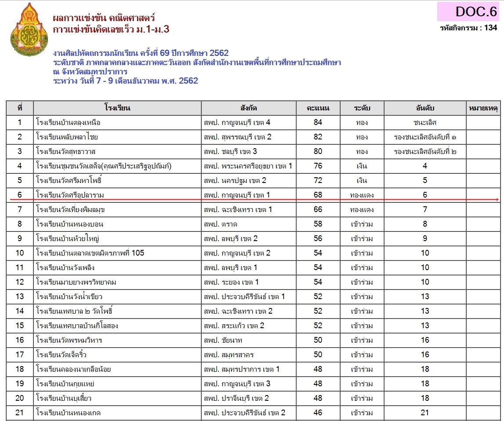Select school name โรงเรียนบ้านตลุงเหนือ
Screen dimensions: 504x421
pos(68,123)
